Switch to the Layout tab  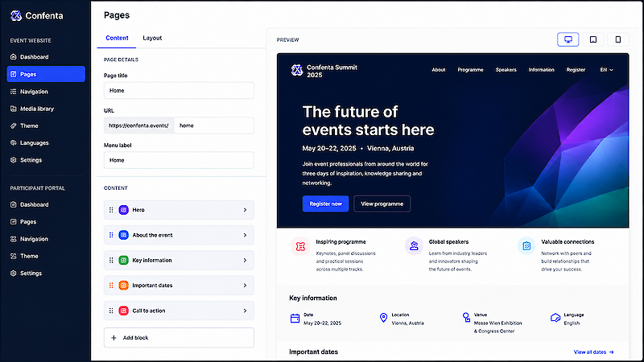click(152, 38)
